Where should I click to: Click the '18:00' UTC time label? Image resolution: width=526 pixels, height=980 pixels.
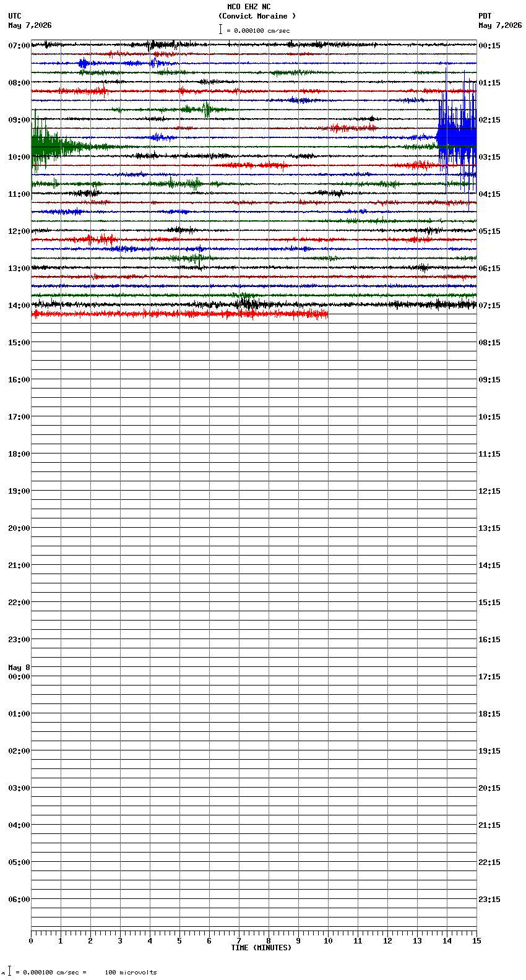coord(19,454)
